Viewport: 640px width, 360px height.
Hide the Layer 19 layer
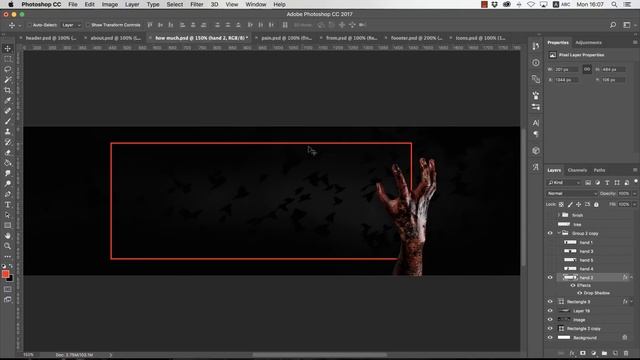550,311
